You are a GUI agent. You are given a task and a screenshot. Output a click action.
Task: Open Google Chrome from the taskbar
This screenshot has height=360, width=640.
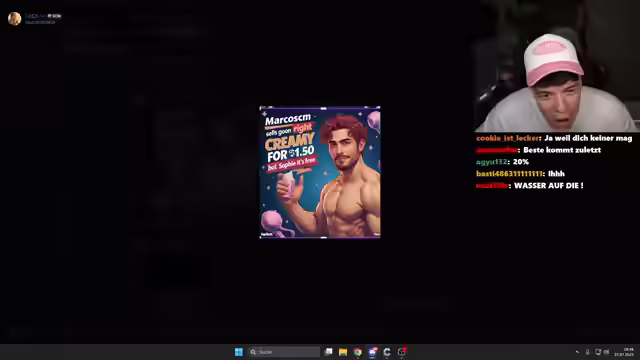pyautogui.click(x=358, y=352)
